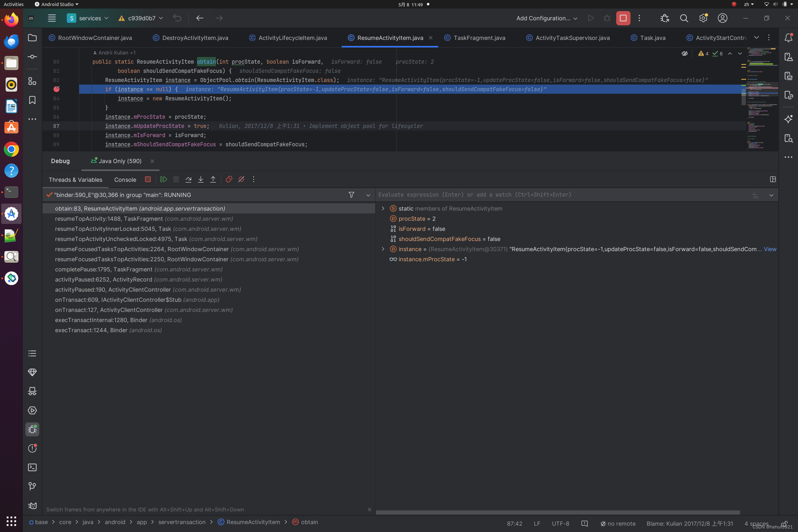Open View Breakpoints dialog

tap(229, 180)
